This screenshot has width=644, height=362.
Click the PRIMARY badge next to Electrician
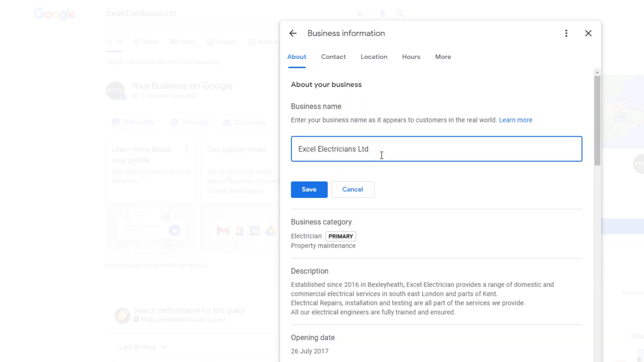pyautogui.click(x=340, y=236)
